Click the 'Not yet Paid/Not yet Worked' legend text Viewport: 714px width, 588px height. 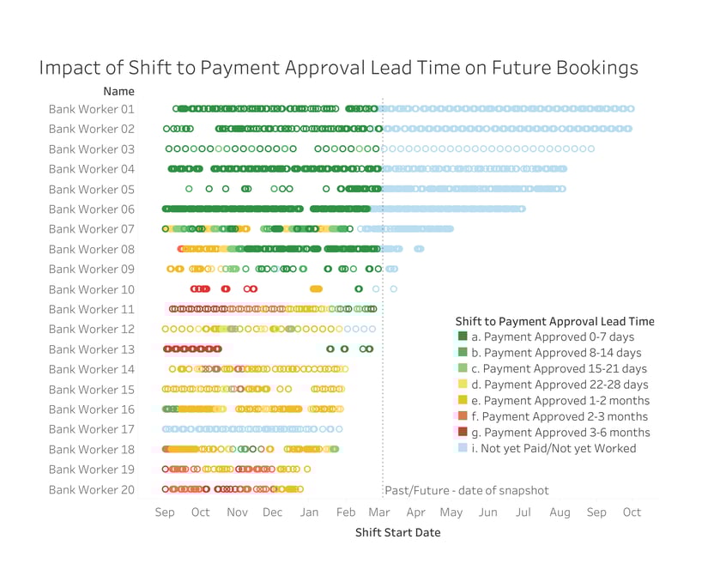560,448
